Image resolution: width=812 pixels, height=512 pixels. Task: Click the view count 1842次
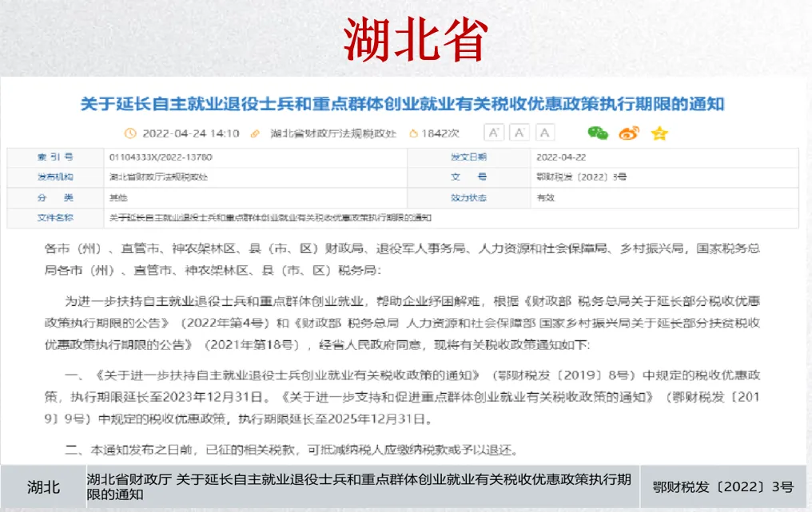440,133
